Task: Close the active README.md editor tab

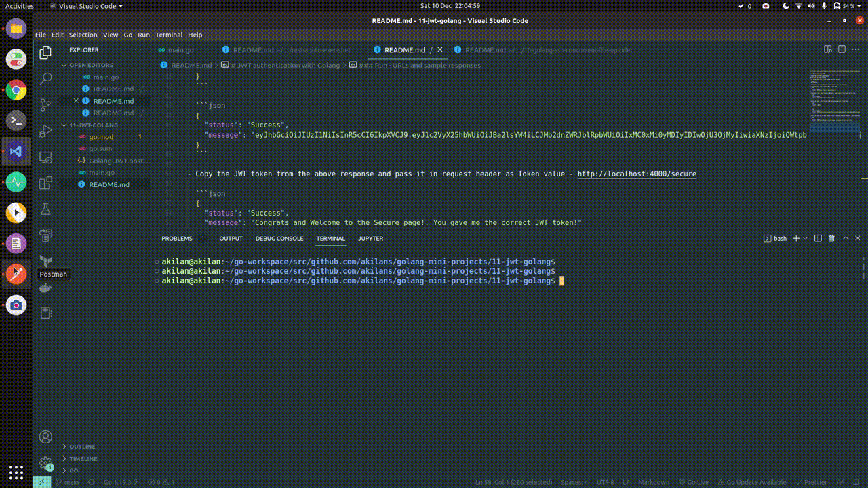Action: 440,49
